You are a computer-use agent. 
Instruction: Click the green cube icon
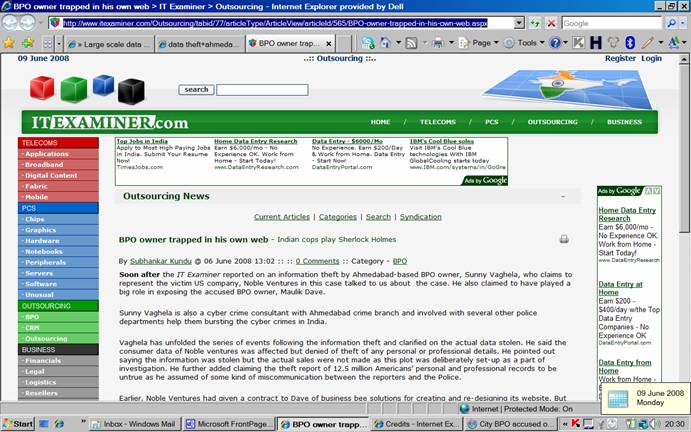tap(74, 89)
